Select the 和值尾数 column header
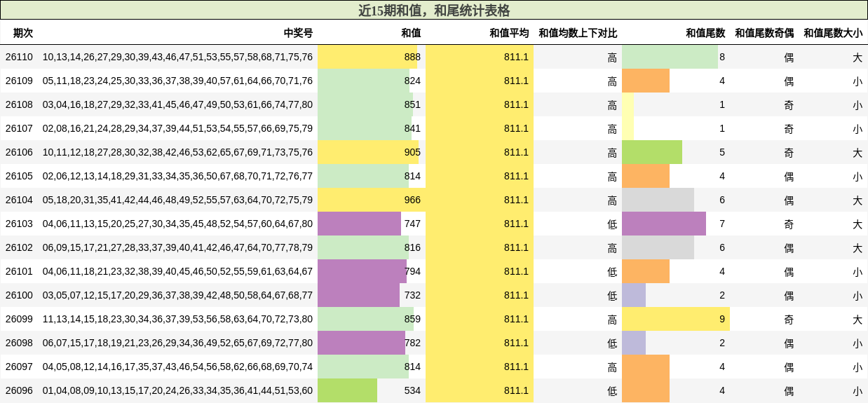 705,33
